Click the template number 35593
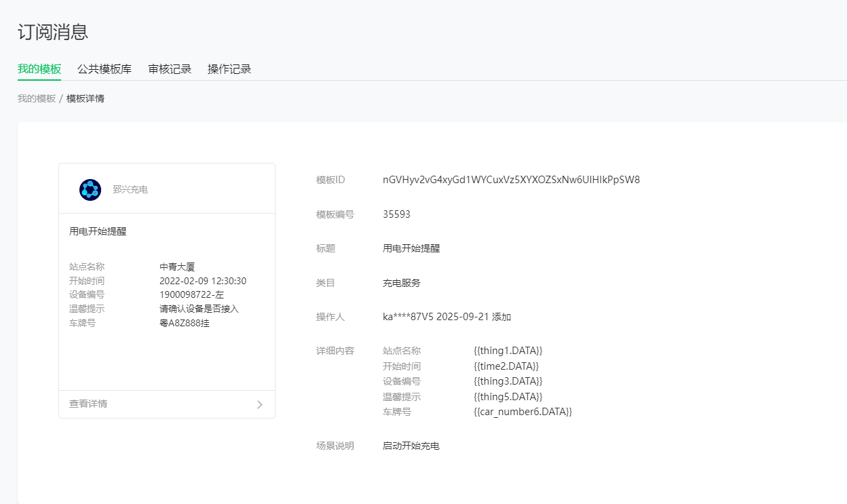 click(x=396, y=214)
